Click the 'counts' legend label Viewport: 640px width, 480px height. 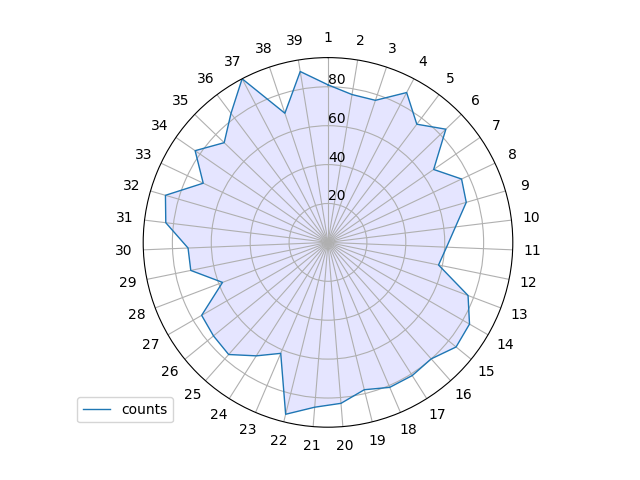coord(144,409)
